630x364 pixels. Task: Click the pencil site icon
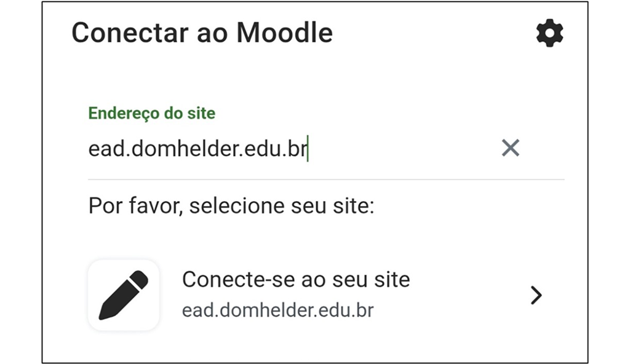124,295
